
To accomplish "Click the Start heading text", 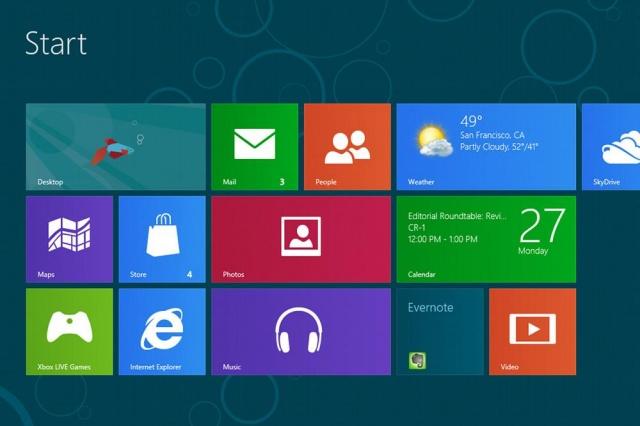I will point(55,43).
